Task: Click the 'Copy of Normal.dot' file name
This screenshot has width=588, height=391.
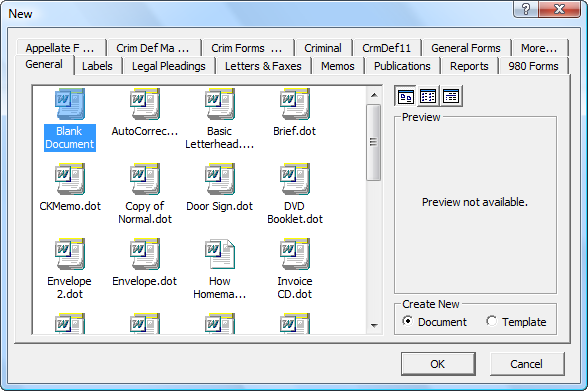Action: [145, 213]
